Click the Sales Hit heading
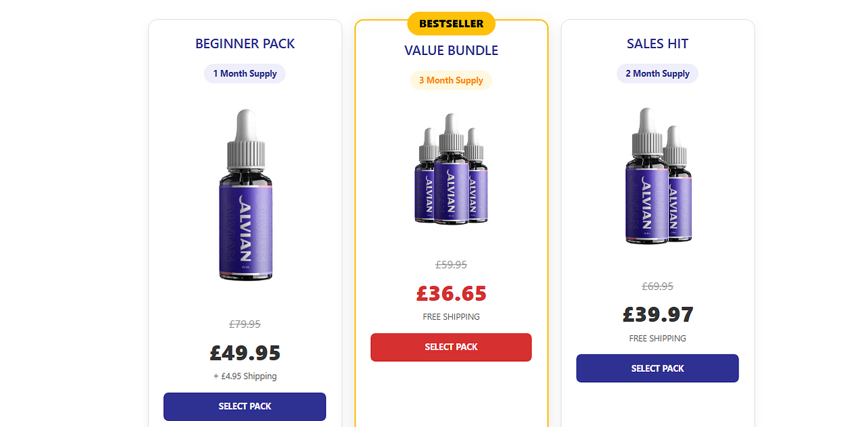868x427 pixels. [x=657, y=44]
